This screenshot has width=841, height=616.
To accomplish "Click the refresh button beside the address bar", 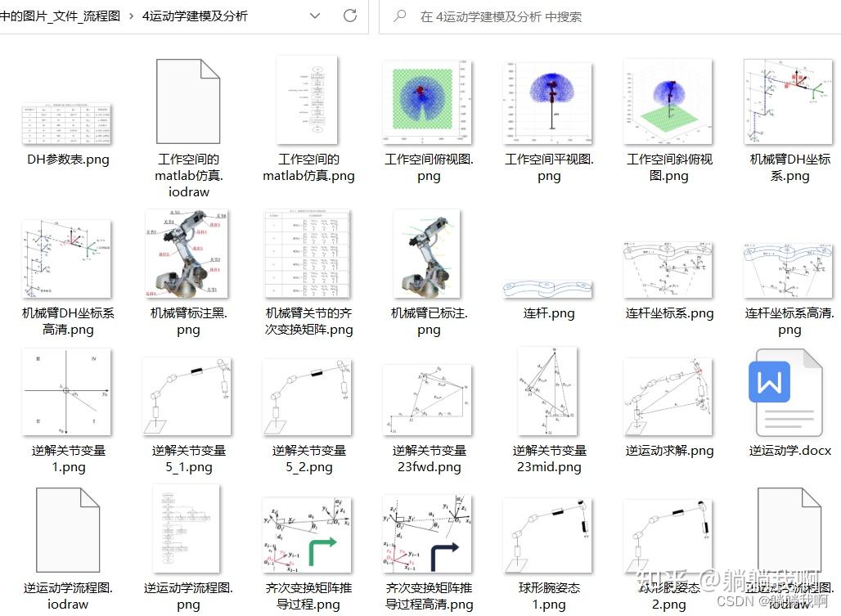I will (x=350, y=16).
